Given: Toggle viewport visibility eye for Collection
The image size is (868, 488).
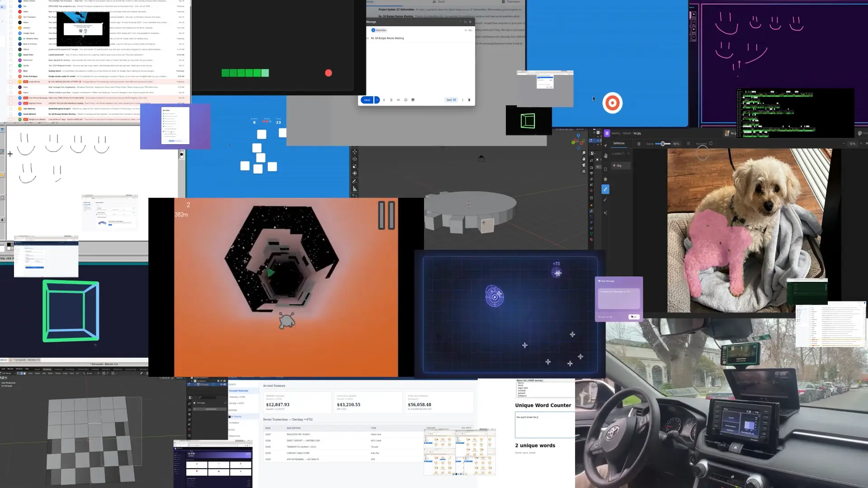Looking at the screenshot, I should click(222, 381).
